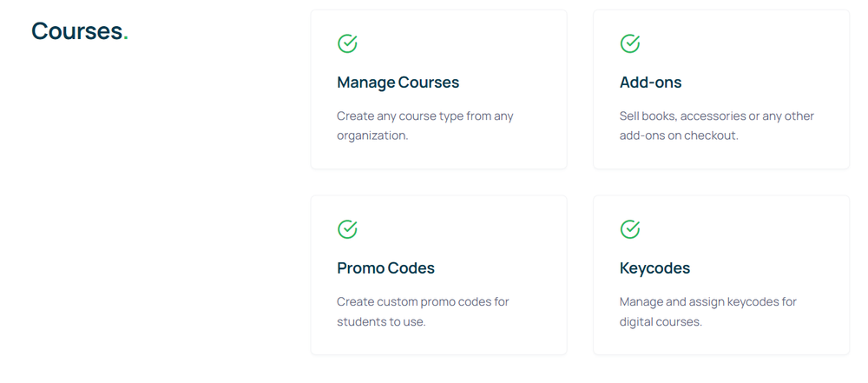The width and height of the screenshot is (868, 383).
Task: Click the green checkmark above Keycodes
Action: [x=630, y=229]
